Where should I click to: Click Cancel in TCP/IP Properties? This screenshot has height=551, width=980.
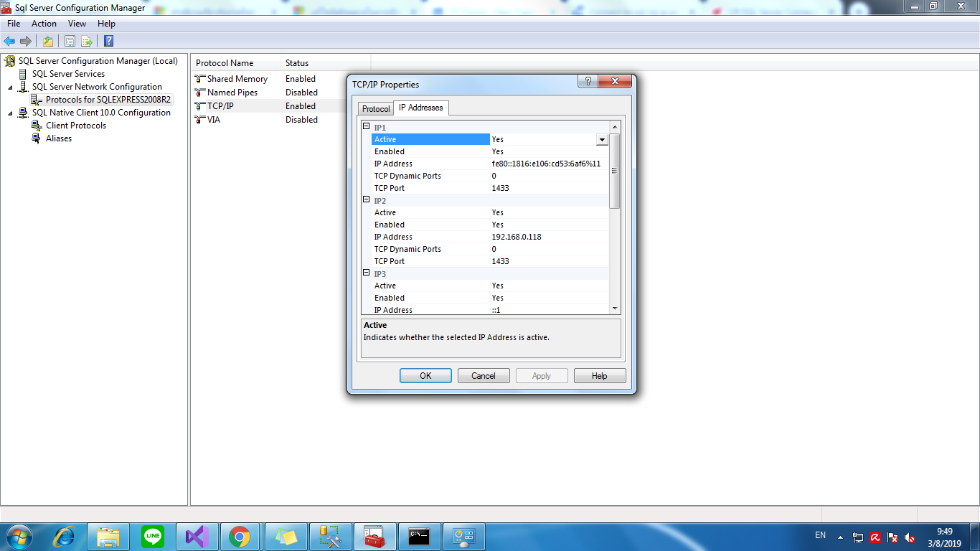[x=484, y=376]
